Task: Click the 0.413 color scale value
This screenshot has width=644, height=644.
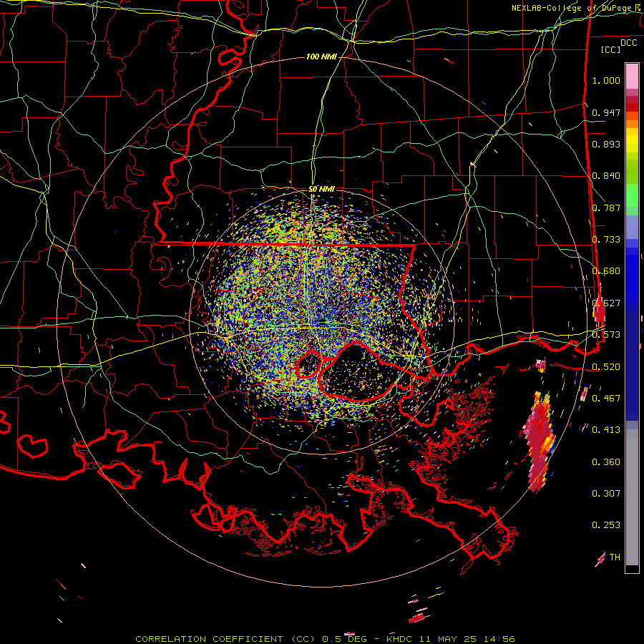Action: pyautogui.click(x=606, y=429)
